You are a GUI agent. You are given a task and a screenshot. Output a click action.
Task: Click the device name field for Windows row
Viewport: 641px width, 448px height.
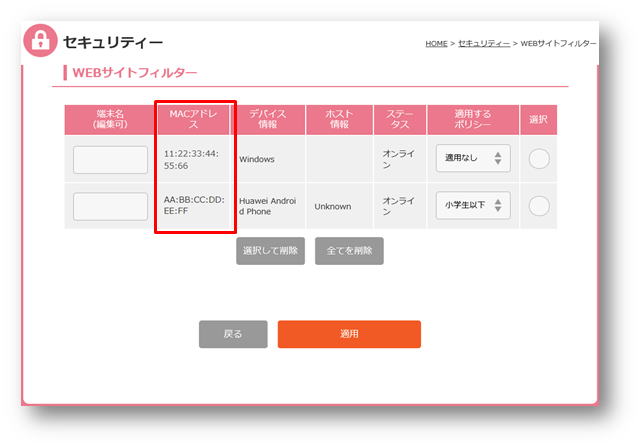tap(110, 160)
